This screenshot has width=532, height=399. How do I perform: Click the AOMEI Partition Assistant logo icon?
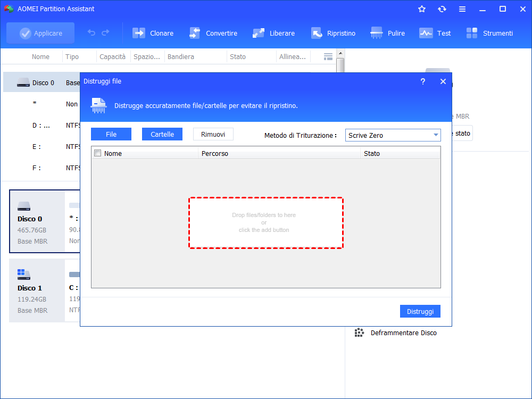pyautogui.click(x=9, y=9)
